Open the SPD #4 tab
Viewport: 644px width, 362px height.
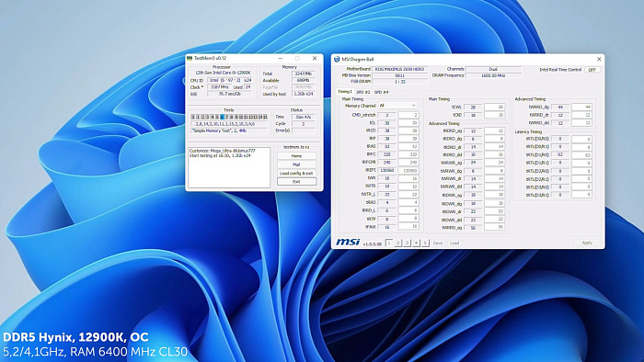click(x=381, y=92)
